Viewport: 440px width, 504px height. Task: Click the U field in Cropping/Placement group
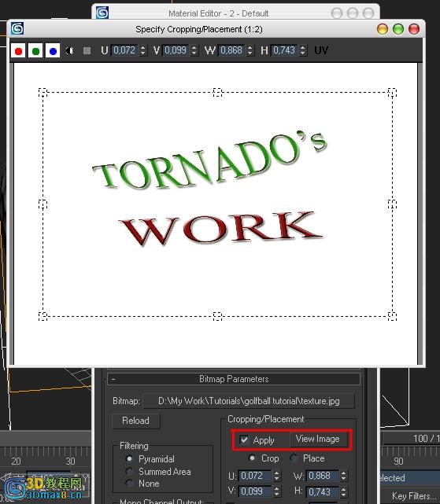pos(256,476)
